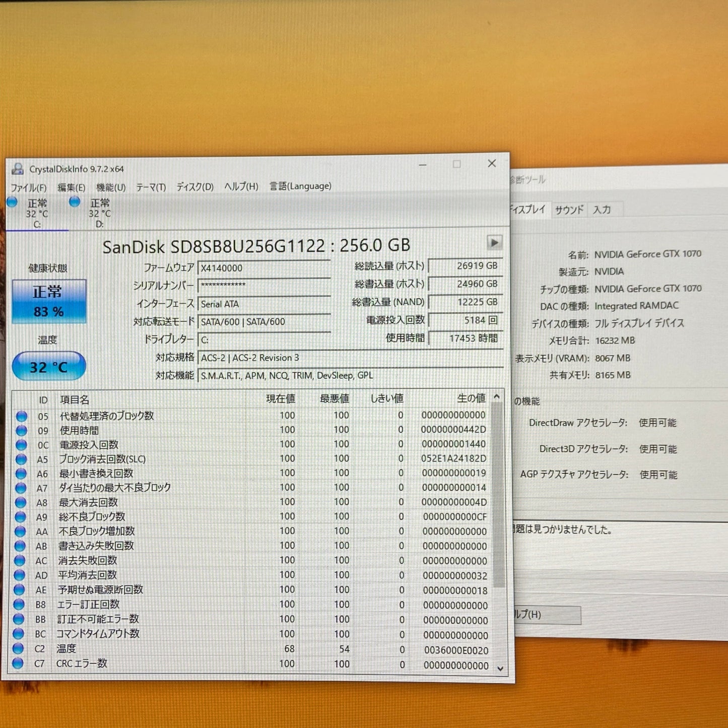The image size is (728, 728).
Task: Click the SMART list scroll down arrow
Action: 500,669
